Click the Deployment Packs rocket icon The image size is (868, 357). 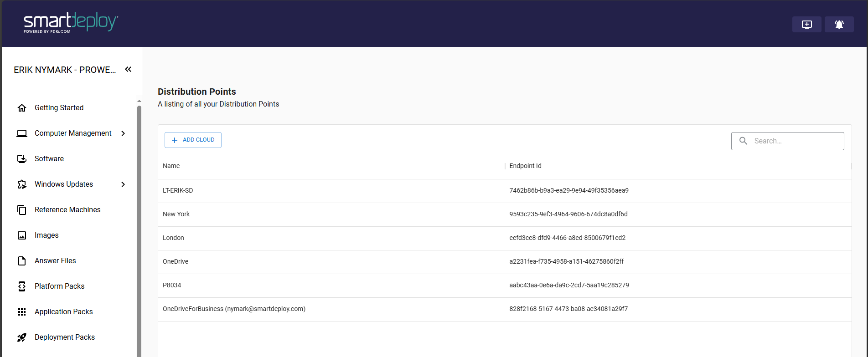22,337
